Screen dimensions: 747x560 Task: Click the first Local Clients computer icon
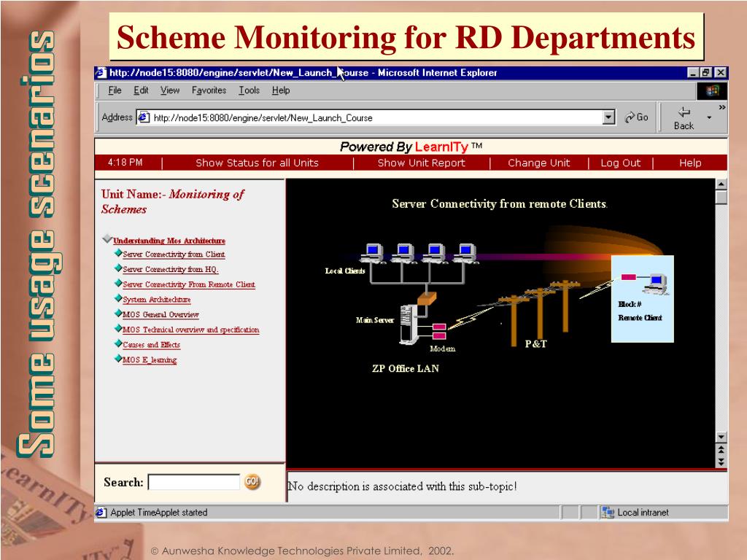click(373, 253)
